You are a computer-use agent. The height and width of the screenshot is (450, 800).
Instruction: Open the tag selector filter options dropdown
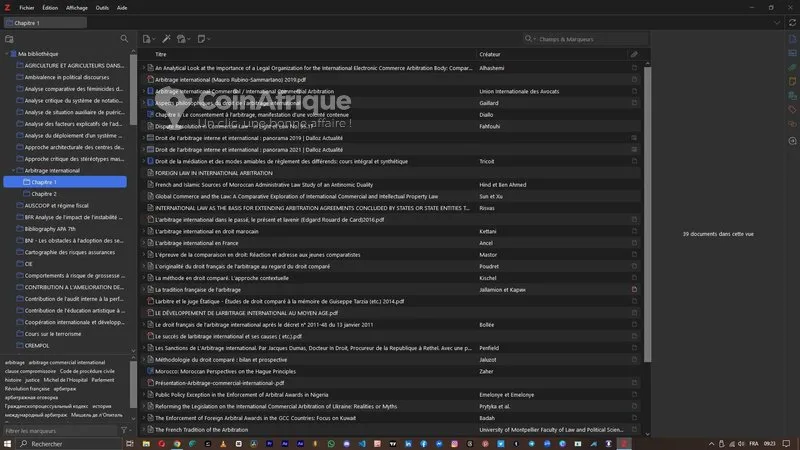click(125, 430)
